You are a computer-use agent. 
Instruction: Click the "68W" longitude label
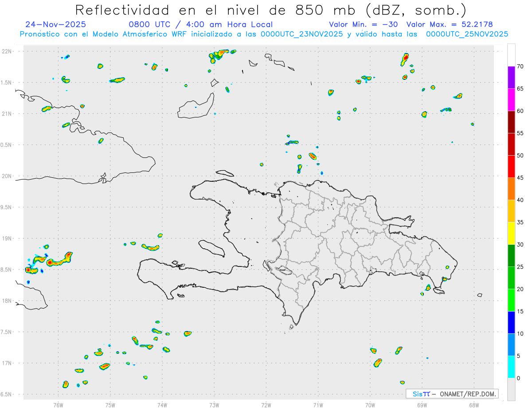[474, 405]
